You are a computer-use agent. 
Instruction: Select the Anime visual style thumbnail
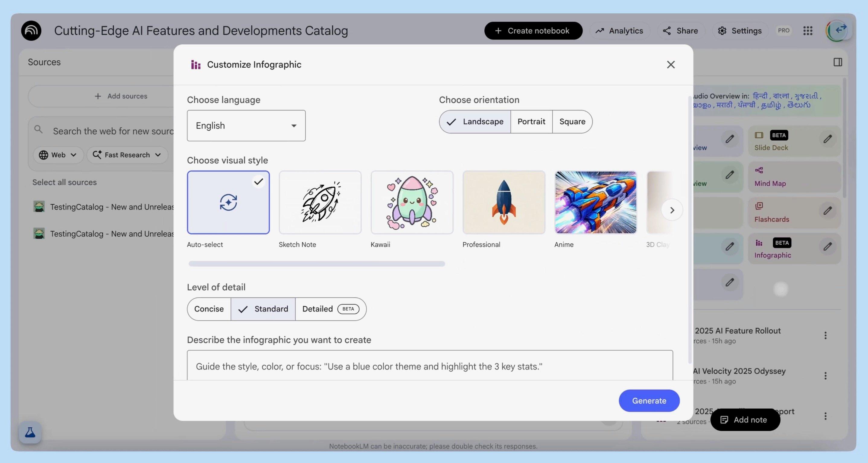click(x=595, y=203)
